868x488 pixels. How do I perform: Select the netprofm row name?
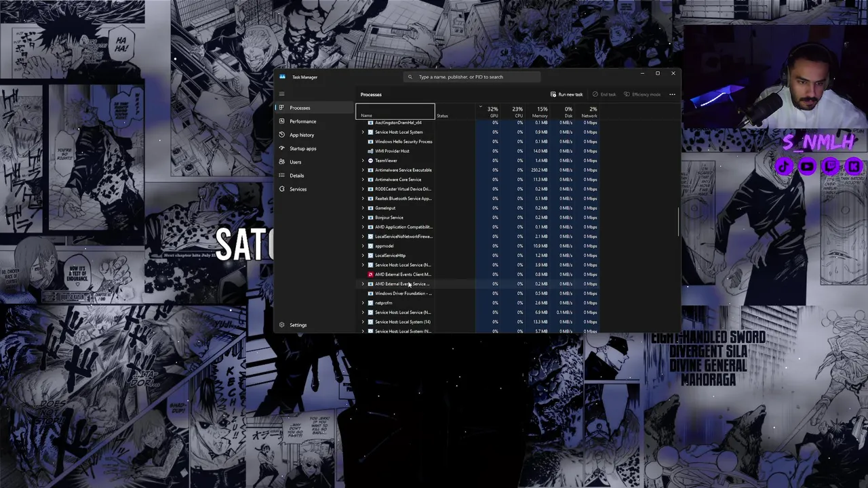click(383, 303)
